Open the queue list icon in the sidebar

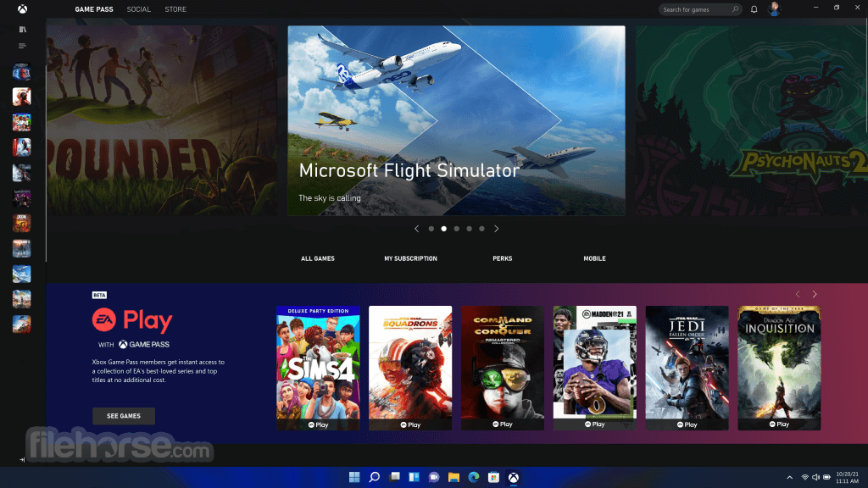pyautogui.click(x=22, y=46)
